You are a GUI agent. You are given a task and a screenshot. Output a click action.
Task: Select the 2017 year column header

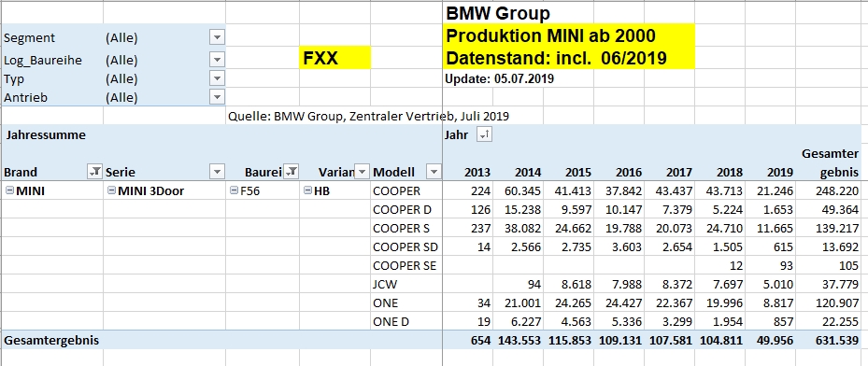pos(680,172)
